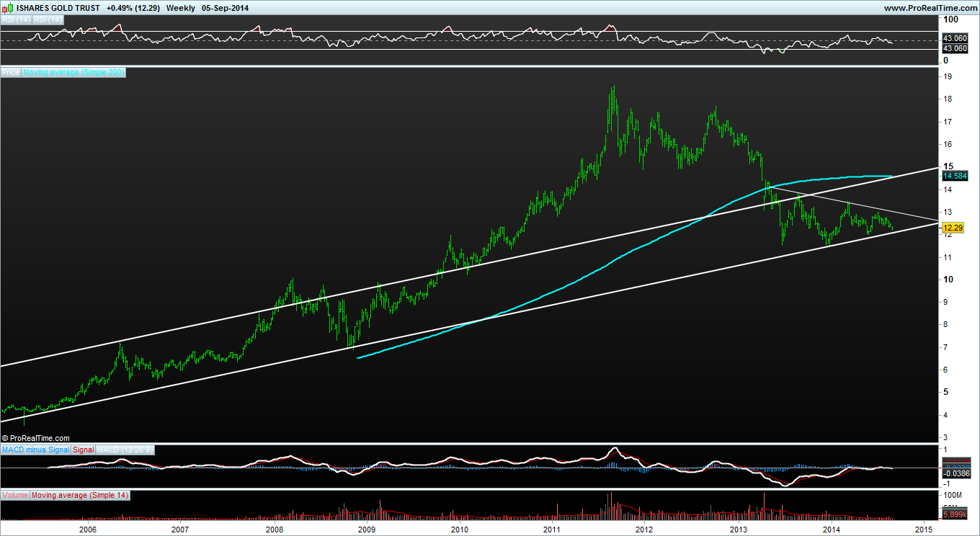This screenshot has width=980, height=536.
Task: Click the 15 level on the price axis
Action: point(950,166)
